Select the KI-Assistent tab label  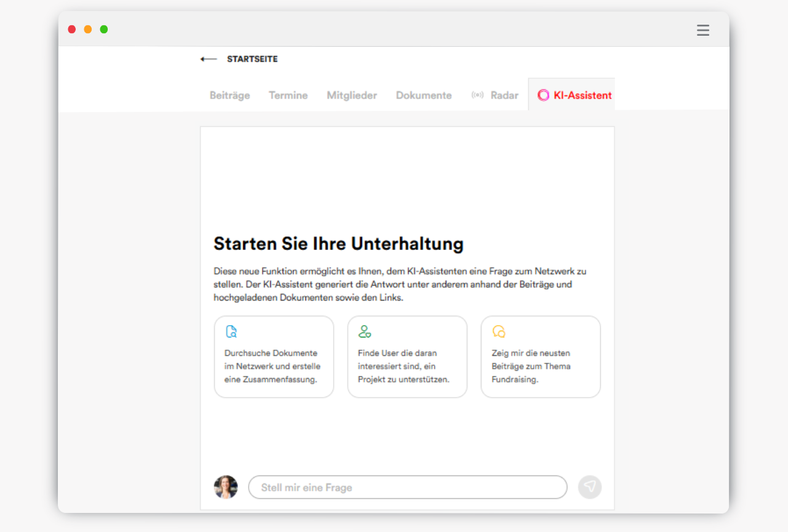582,95
